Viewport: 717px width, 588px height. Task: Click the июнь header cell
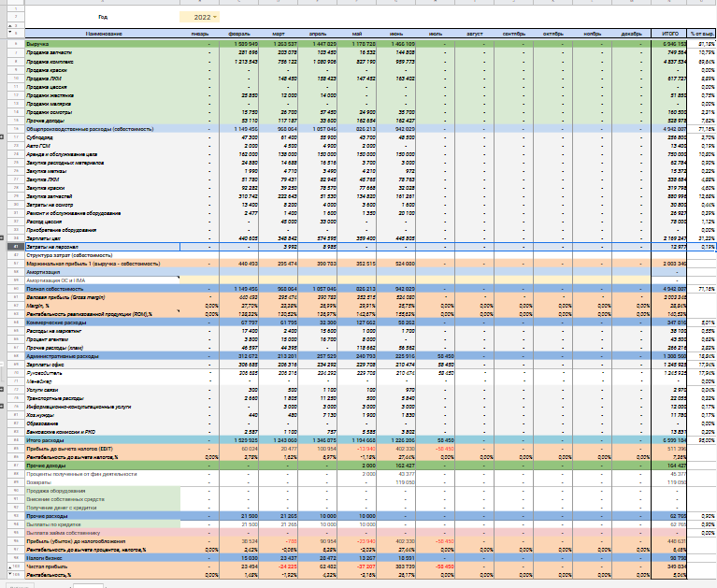(x=396, y=34)
